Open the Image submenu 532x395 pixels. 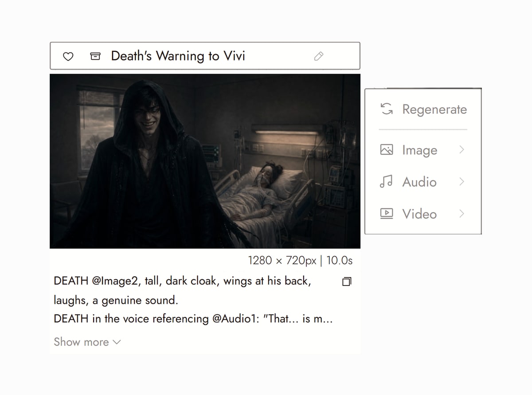coord(423,150)
